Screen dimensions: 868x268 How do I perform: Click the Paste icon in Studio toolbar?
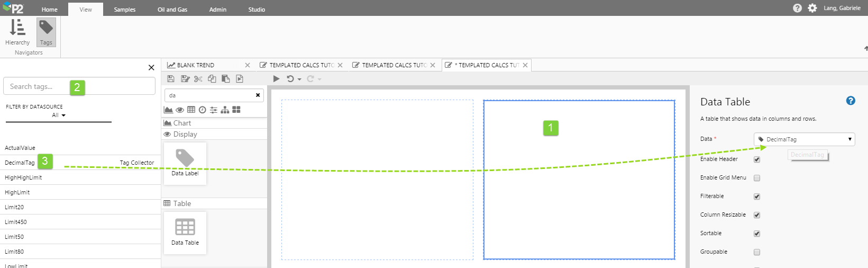coord(226,79)
